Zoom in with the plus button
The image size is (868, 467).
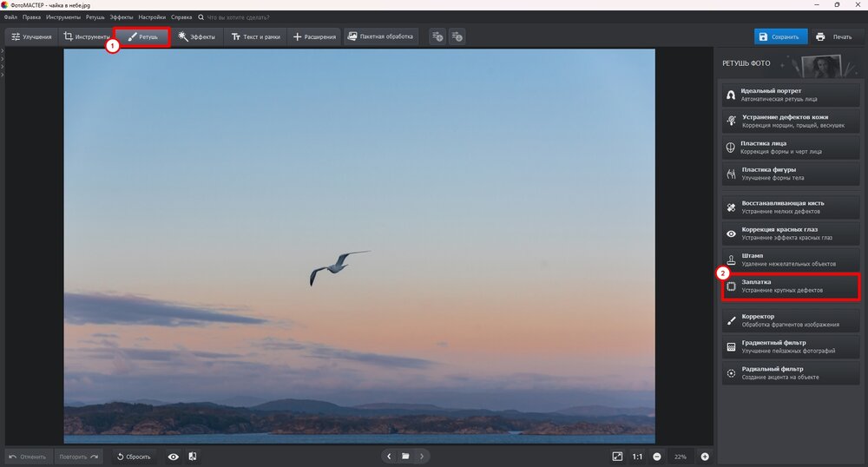pyautogui.click(x=705, y=457)
